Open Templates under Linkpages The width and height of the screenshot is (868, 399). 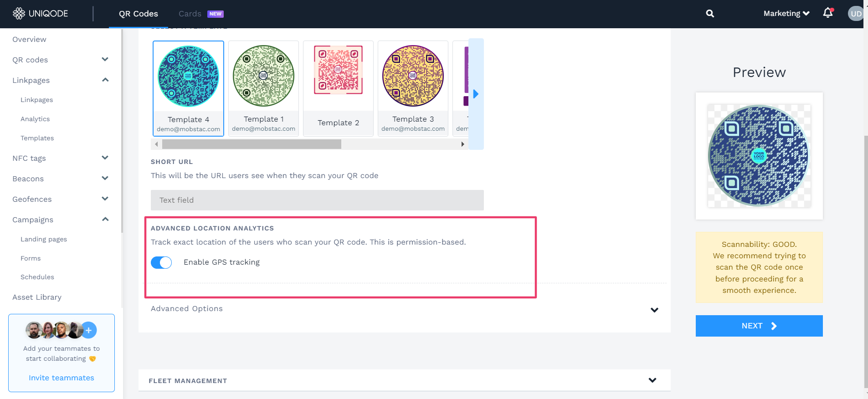37,138
